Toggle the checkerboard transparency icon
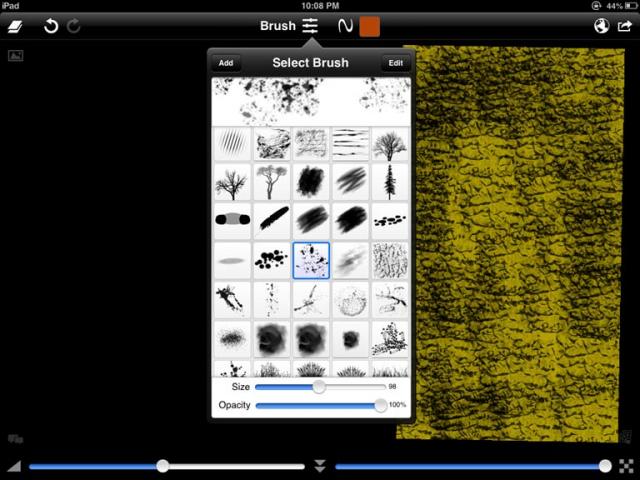The width and height of the screenshot is (640, 480). click(x=625, y=466)
